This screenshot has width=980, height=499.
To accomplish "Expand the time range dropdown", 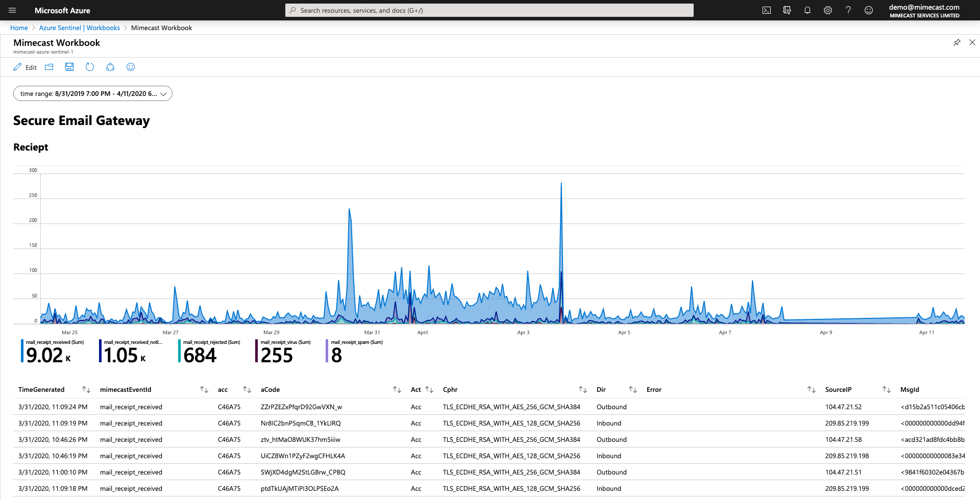I will click(x=93, y=93).
